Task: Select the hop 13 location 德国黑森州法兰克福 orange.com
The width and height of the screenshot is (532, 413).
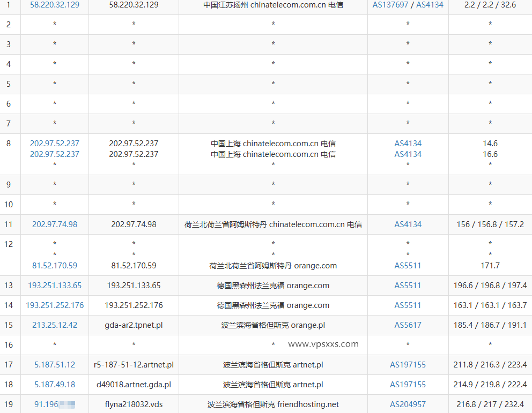Action: (273, 286)
